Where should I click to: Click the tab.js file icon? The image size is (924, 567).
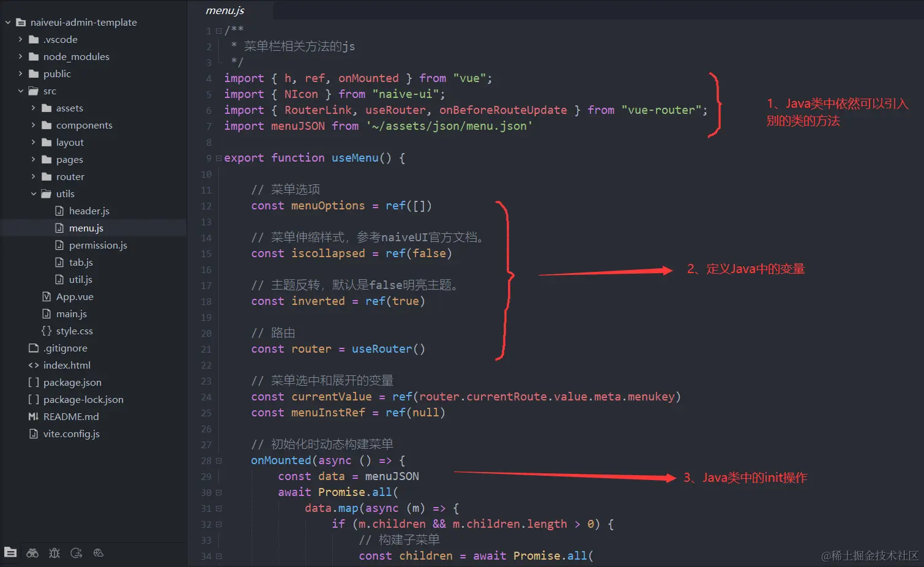pos(59,262)
